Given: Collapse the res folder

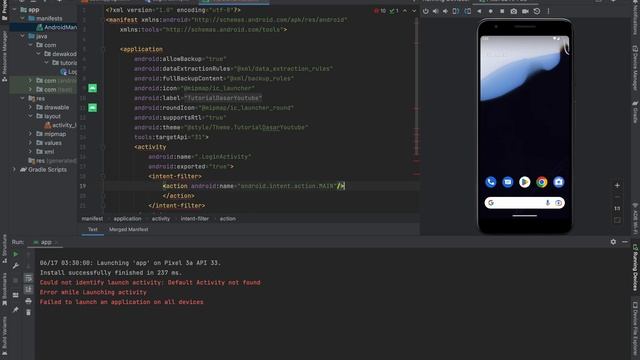Looking at the screenshot, I should point(22,98).
